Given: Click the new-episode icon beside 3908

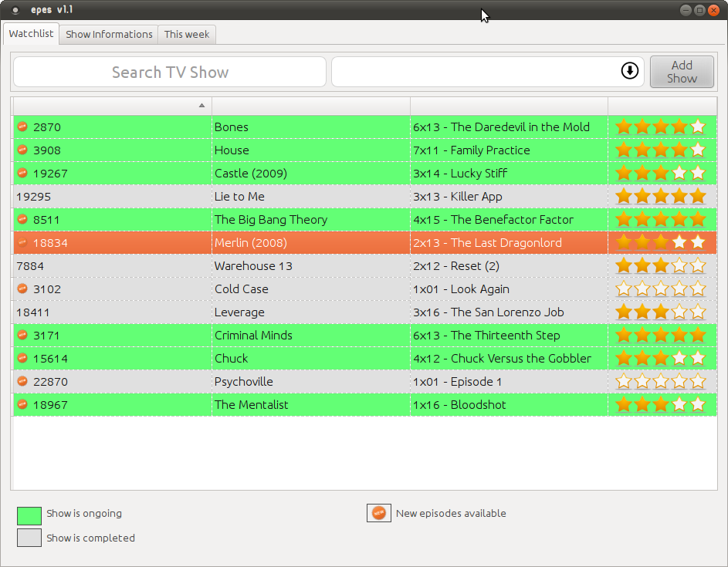Looking at the screenshot, I should 22,150.
